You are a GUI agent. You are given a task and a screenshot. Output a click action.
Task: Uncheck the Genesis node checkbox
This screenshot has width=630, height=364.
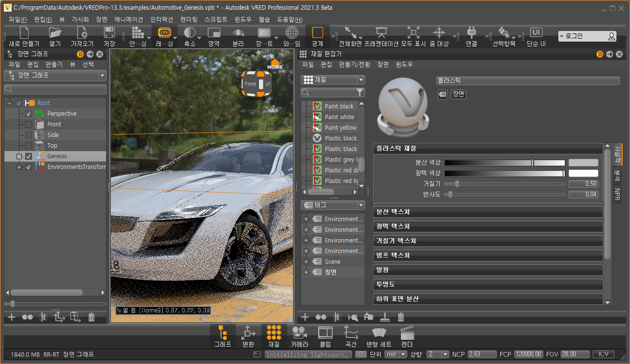29,156
